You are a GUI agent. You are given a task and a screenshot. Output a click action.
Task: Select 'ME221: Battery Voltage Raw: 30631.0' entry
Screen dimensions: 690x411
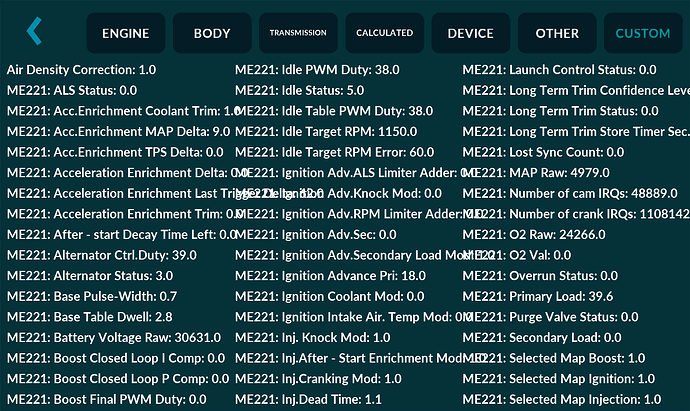click(x=114, y=338)
